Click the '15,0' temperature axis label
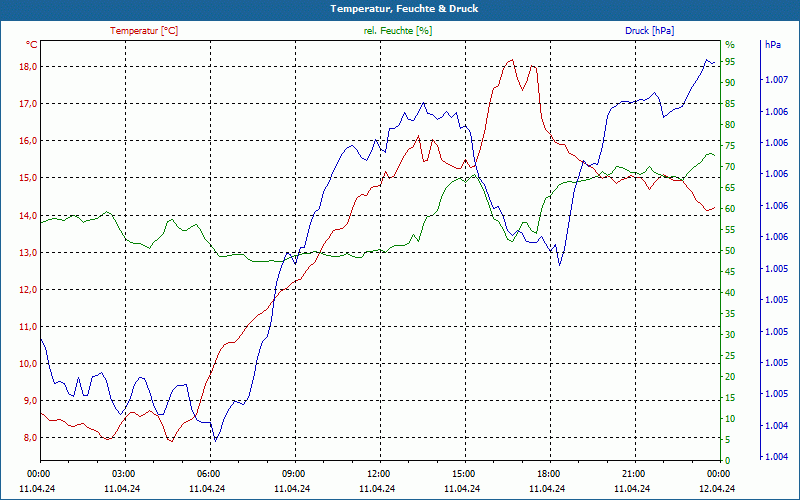The image size is (800, 500). click(28, 178)
